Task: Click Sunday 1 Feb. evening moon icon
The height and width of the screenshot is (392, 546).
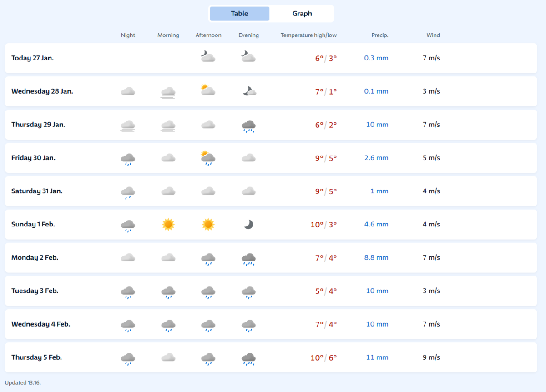Action: click(x=248, y=224)
